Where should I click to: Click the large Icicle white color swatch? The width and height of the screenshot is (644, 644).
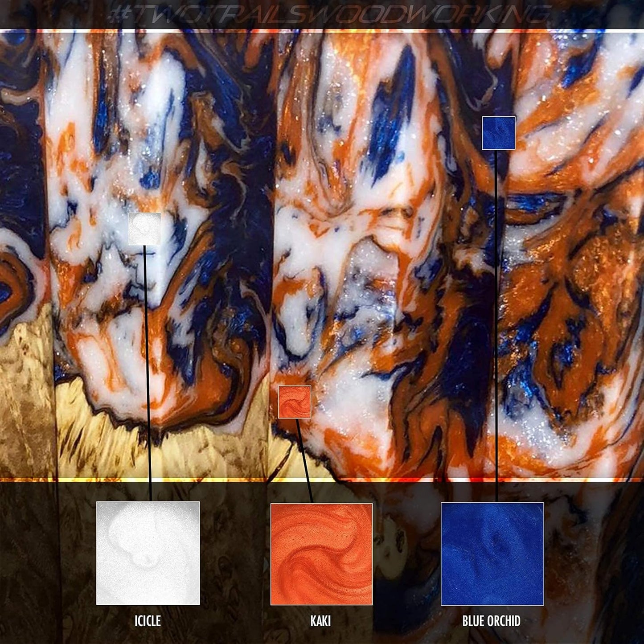[148, 553]
